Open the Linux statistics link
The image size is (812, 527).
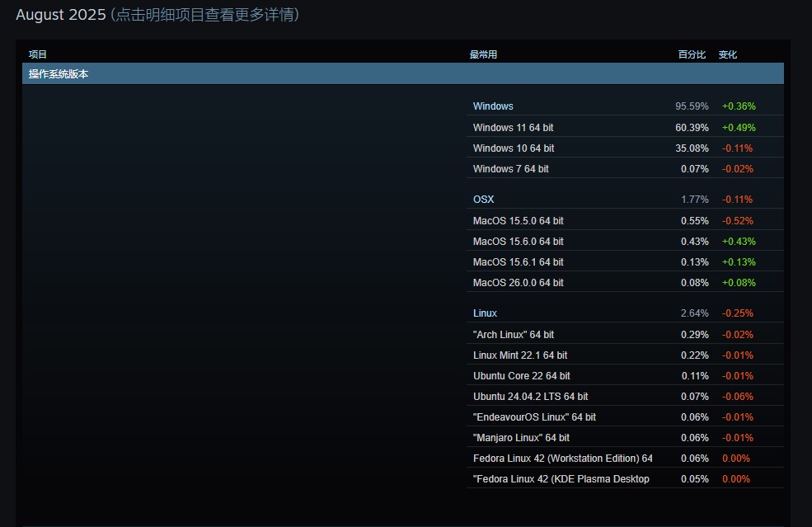tap(485, 313)
